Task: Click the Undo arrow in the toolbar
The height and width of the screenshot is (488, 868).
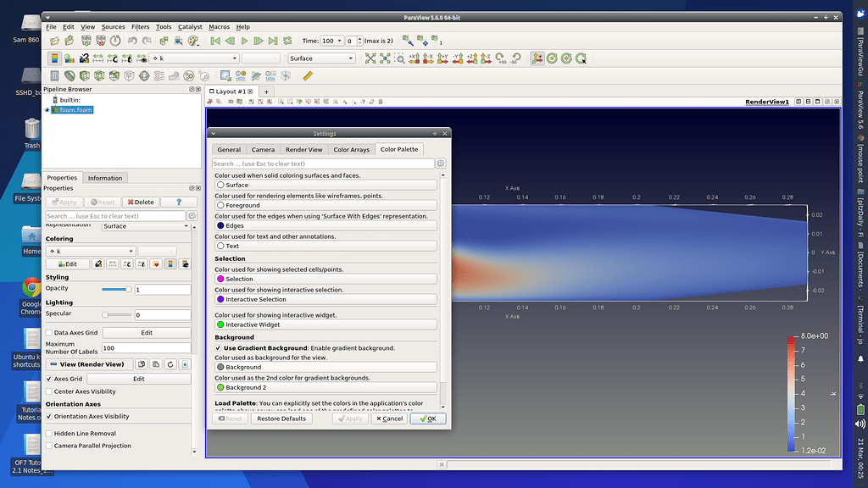Action: pos(132,41)
